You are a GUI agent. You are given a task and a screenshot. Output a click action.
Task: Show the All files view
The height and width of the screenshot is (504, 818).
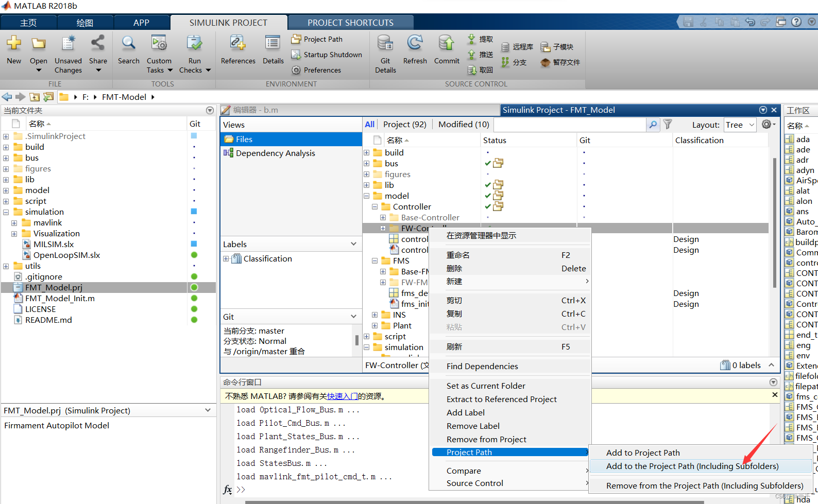[x=369, y=124]
